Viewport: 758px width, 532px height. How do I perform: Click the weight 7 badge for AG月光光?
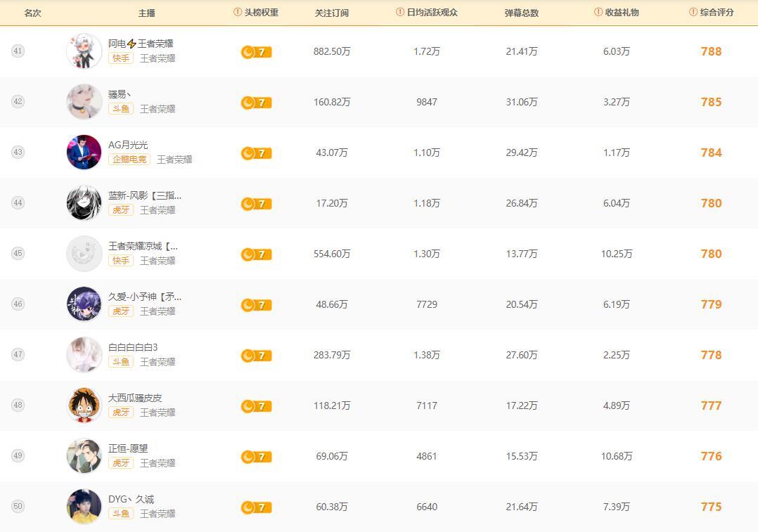pos(256,153)
